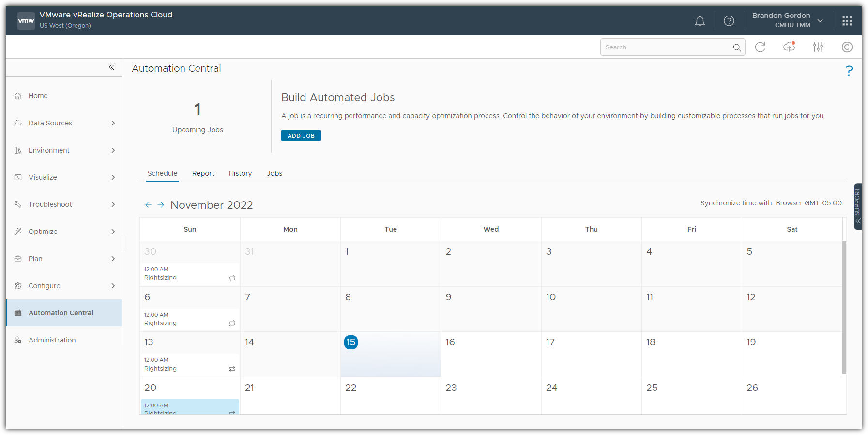
Task: Open the Rightsizing job on October 30
Action: point(190,274)
